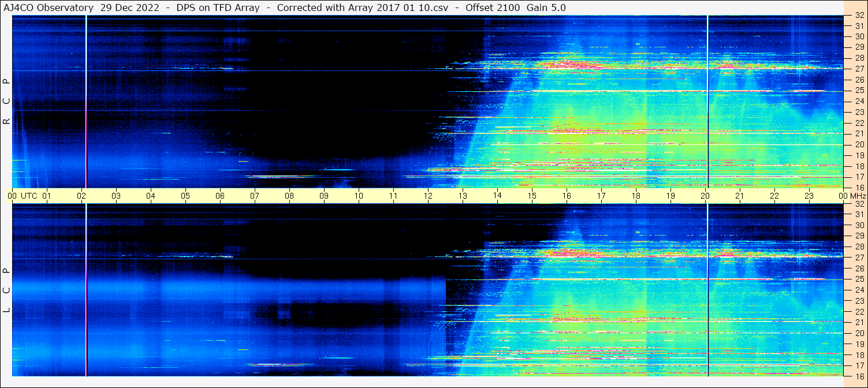Click the 24 MHz tick on LCP scale
Image resolution: width=868 pixels, height=388 pixels.
coord(859,290)
